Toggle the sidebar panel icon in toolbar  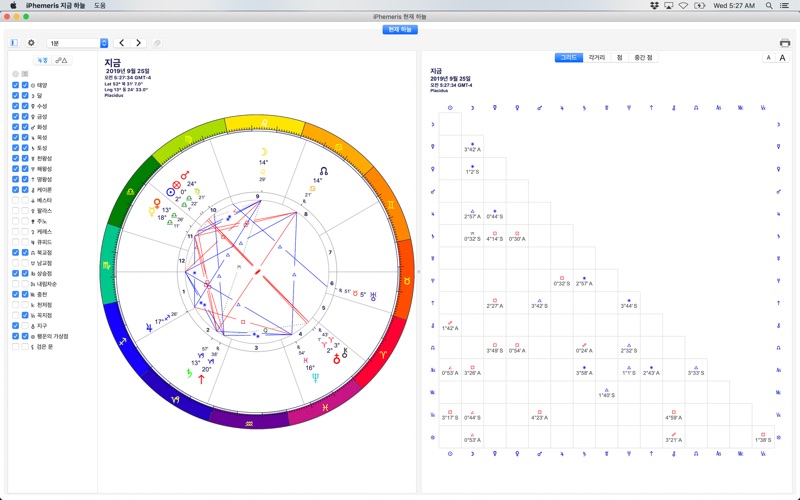(x=14, y=43)
